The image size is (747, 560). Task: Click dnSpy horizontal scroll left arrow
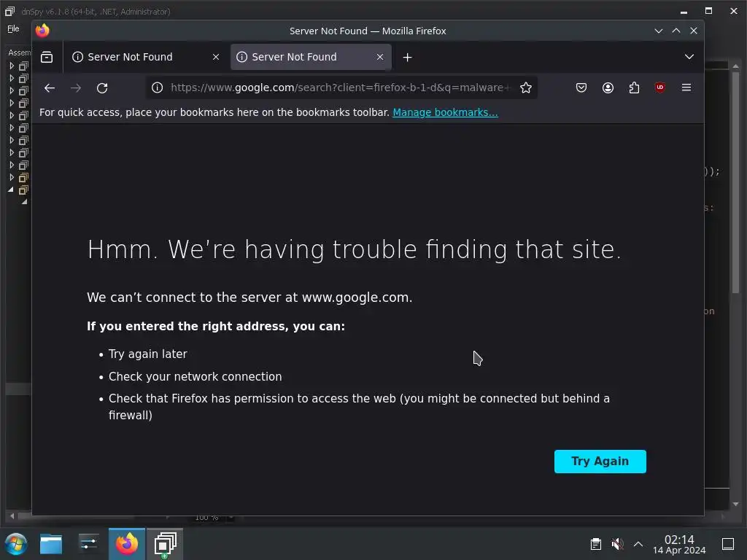[x=12, y=516]
